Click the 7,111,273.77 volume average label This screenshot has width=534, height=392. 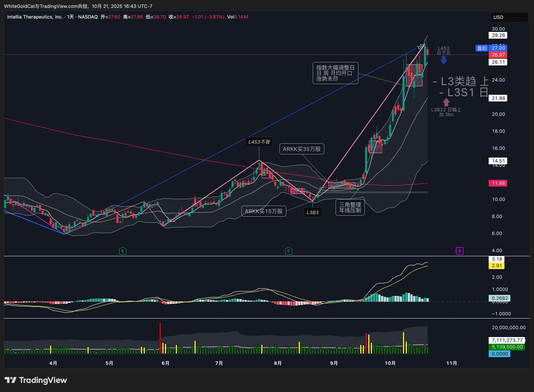click(507, 340)
